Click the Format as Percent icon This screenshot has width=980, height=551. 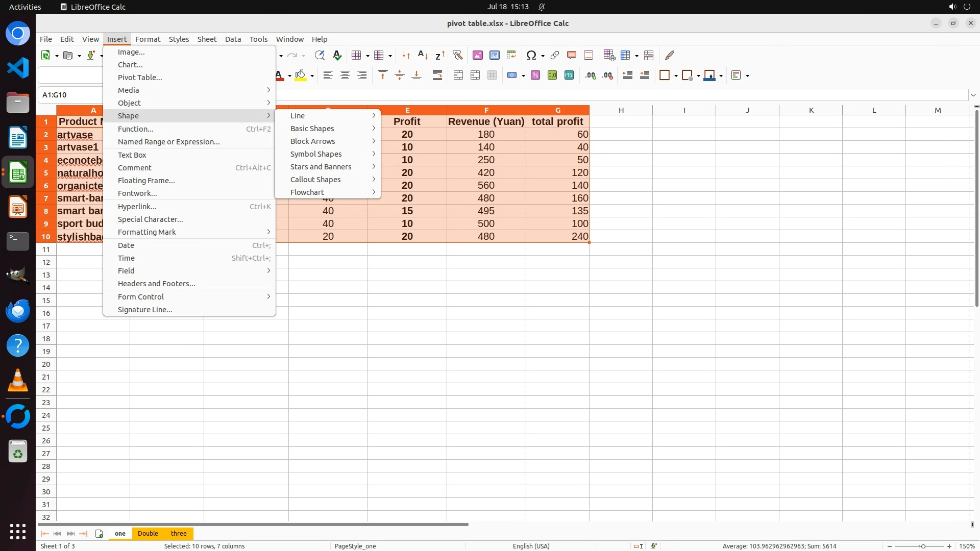[535, 76]
